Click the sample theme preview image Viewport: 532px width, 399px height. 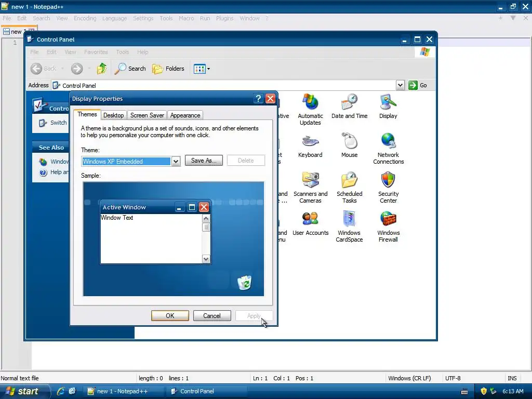click(x=174, y=239)
